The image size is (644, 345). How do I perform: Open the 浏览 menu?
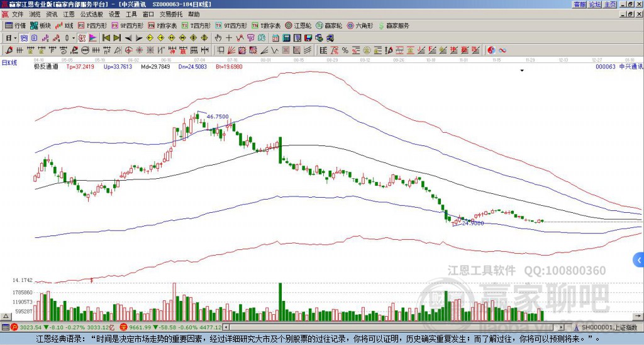[x=35, y=14]
